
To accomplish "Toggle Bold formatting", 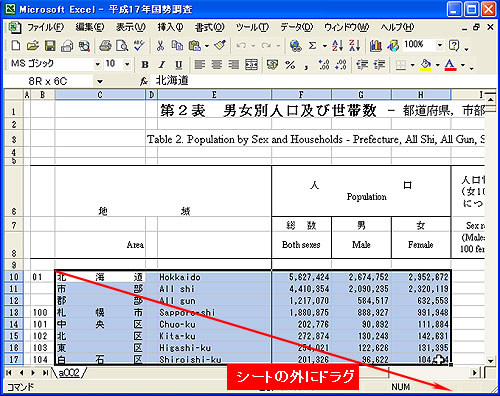I will click(x=145, y=64).
